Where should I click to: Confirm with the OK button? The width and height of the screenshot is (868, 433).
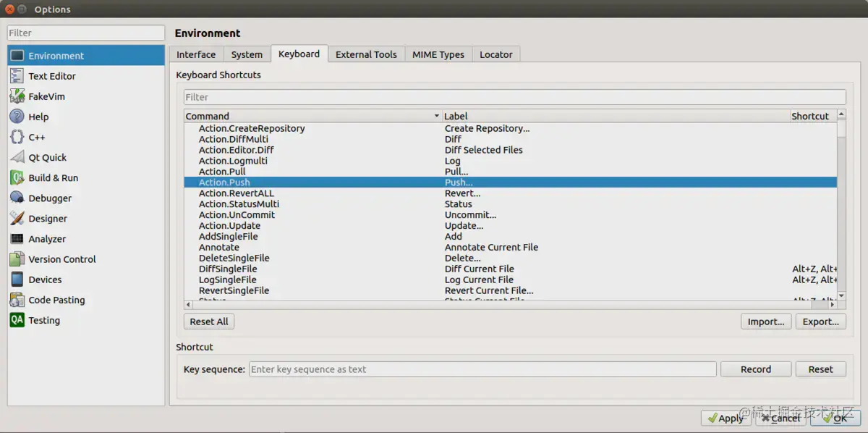pos(835,419)
